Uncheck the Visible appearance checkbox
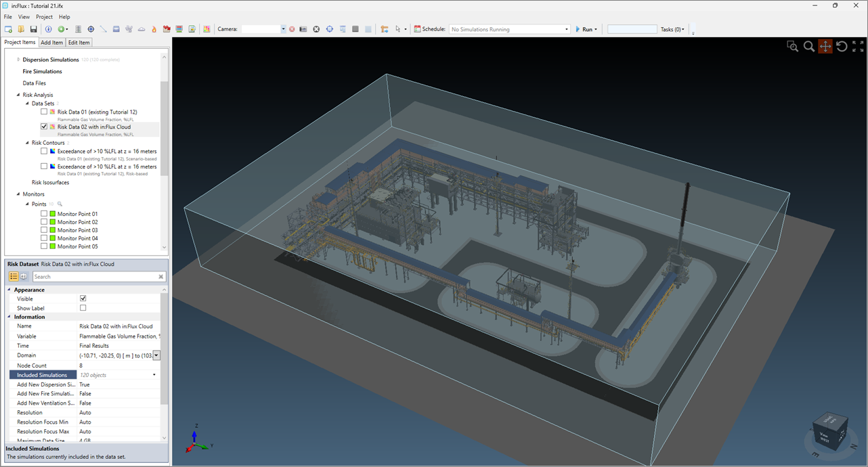The width and height of the screenshot is (868, 467). tap(83, 298)
